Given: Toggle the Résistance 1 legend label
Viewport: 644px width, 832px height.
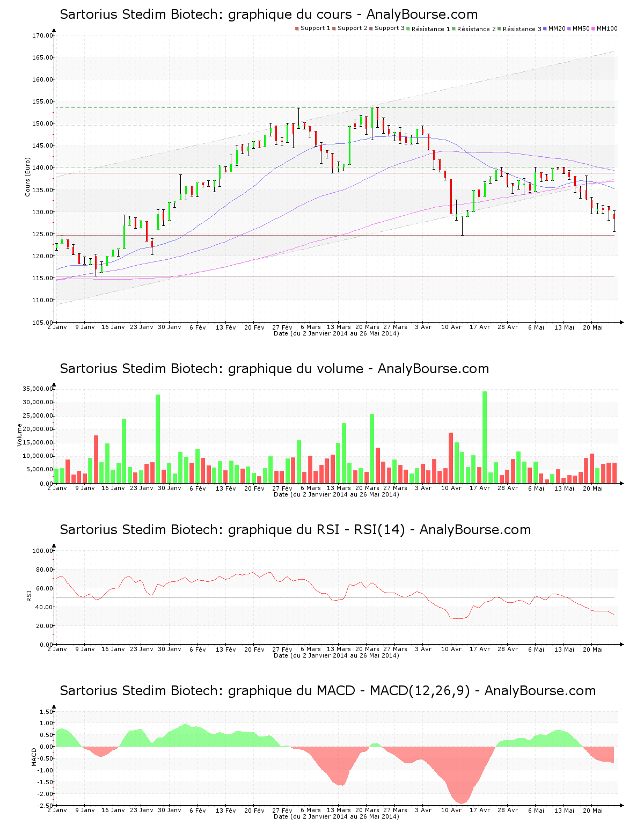Looking at the screenshot, I should coord(431,29).
